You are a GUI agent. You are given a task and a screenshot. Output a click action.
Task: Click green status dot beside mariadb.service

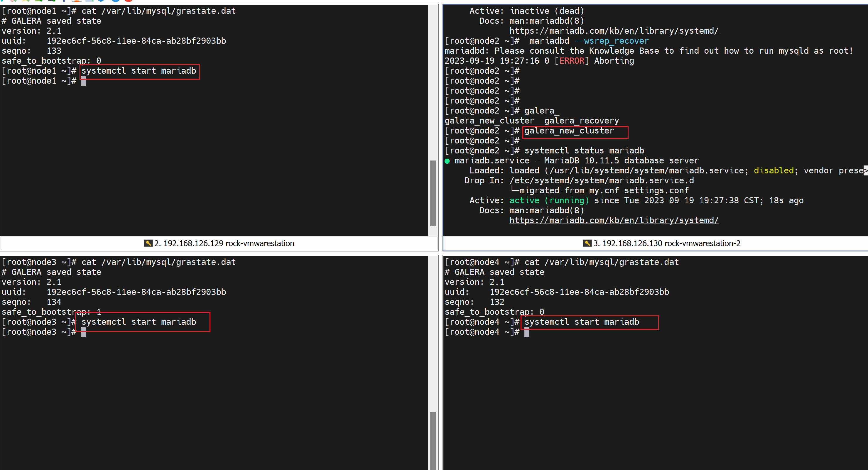pyautogui.click(x=447, y=161)
